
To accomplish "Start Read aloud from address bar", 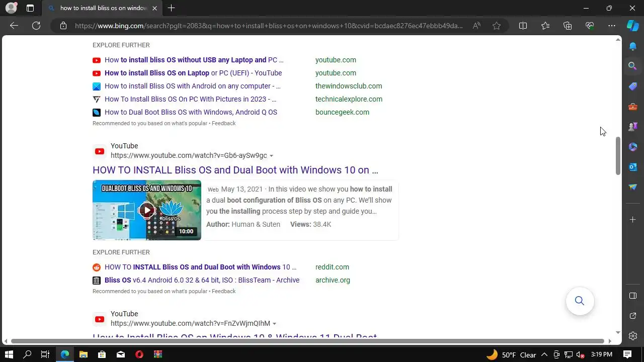I will click(x=476, y=26).
